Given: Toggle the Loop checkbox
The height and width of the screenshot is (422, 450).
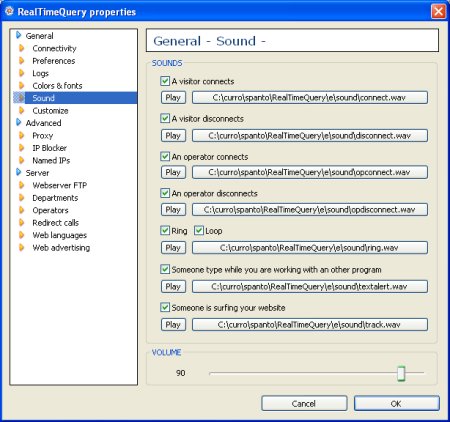Looking at the screenshot, I should coord(199,230).
